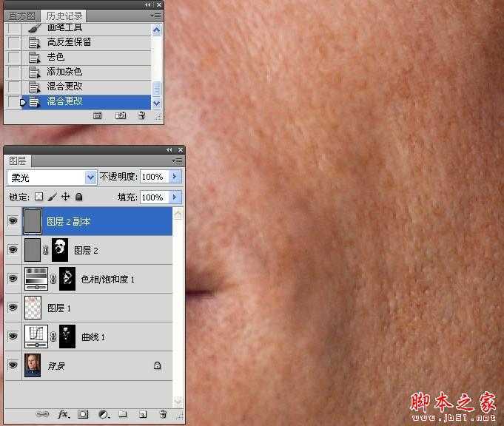Hide the 图层 1 layer
Screen dimensions: 504x426
13,308
